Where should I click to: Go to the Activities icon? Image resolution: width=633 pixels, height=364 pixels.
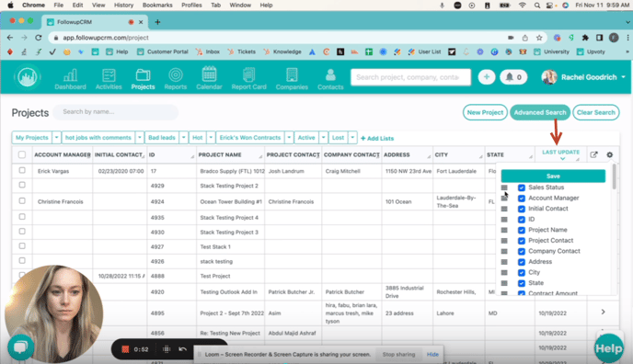(109, 75)
